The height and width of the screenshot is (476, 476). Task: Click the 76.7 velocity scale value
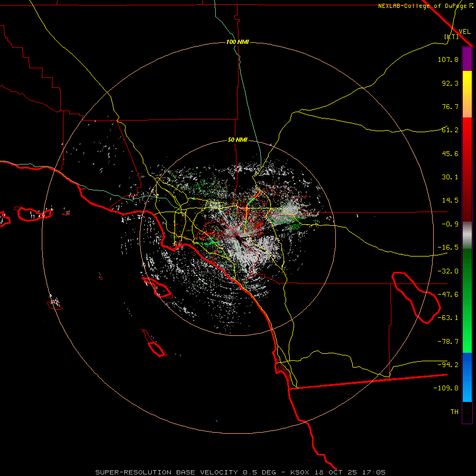(x=450, y=106)
